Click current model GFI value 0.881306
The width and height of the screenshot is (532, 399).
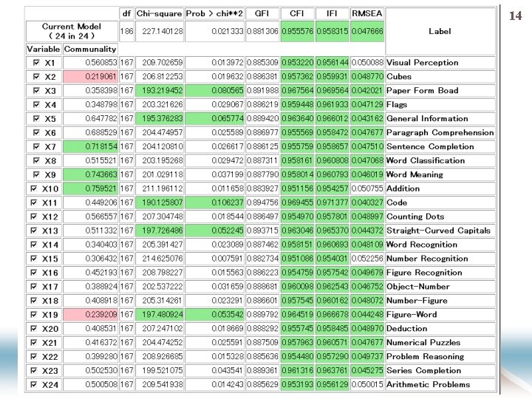coord(262,31)
